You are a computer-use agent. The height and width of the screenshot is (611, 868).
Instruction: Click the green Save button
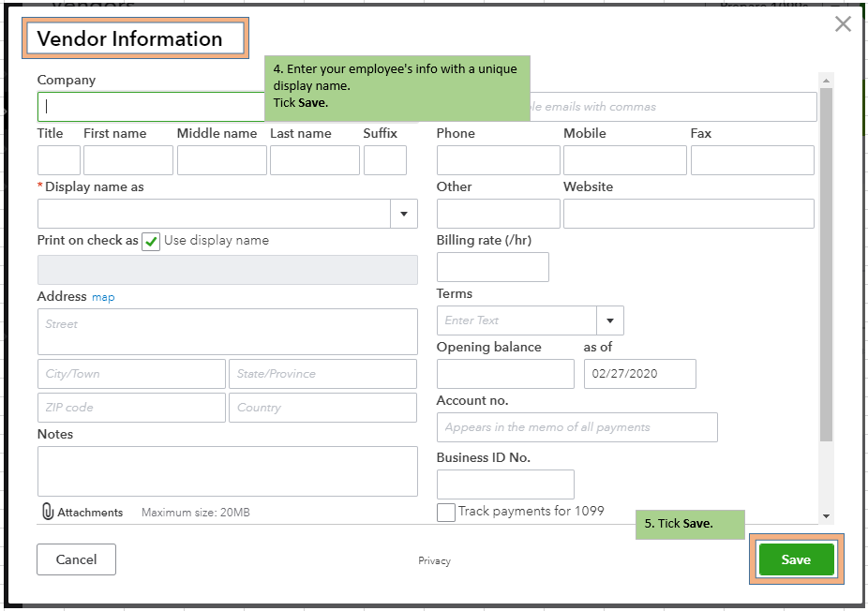click(796, 559)
